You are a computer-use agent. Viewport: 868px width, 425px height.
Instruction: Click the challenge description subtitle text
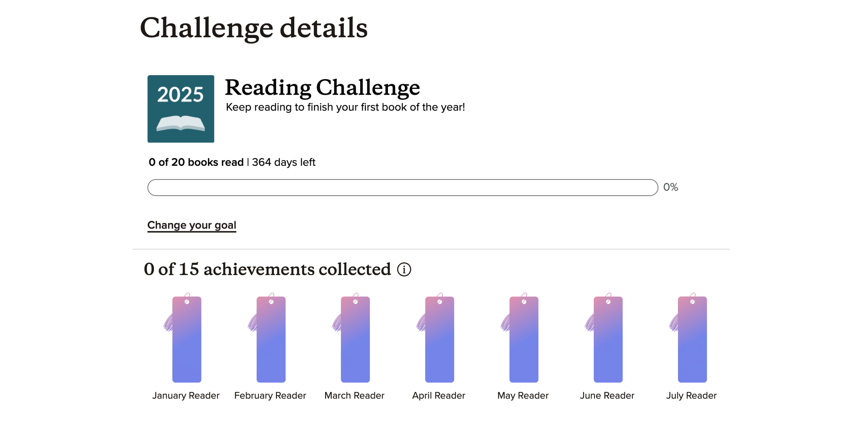(x=345, y=107)
